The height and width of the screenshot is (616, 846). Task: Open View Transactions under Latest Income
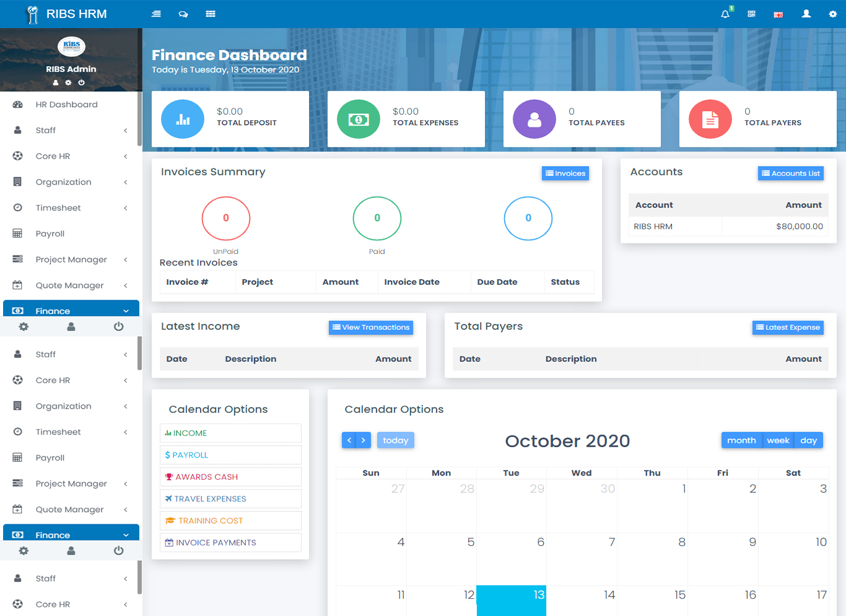pos(370,328)
